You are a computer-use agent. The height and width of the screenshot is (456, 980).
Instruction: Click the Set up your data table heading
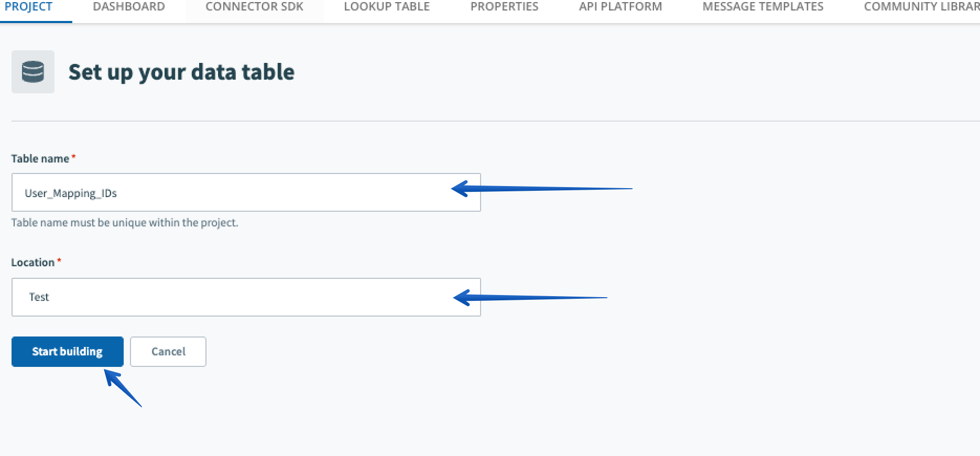click(x=182, y=72)
